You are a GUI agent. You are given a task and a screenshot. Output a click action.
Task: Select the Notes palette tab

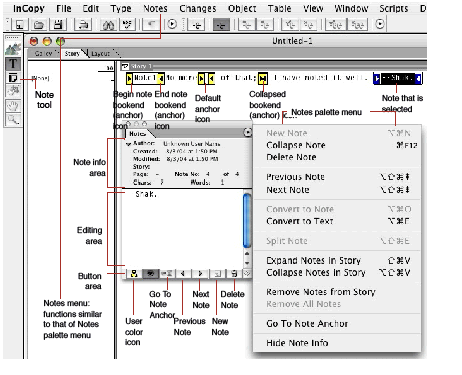(x=137, y=134)
